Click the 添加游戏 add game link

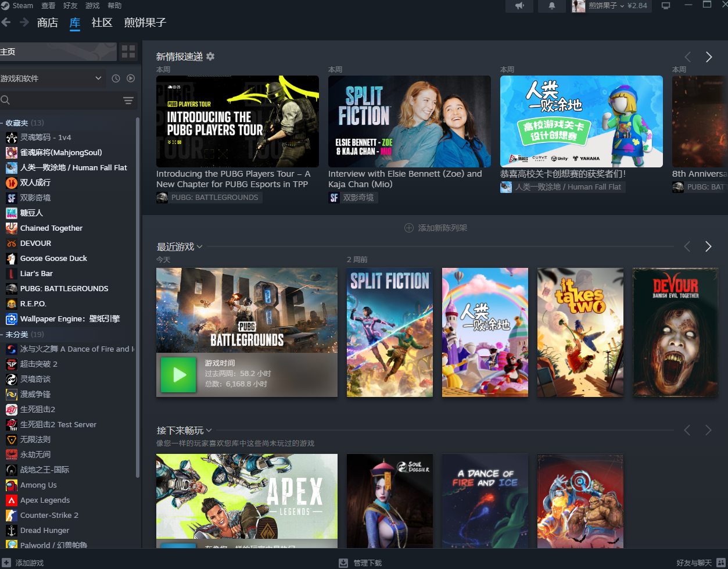click(x=30, y=563)
